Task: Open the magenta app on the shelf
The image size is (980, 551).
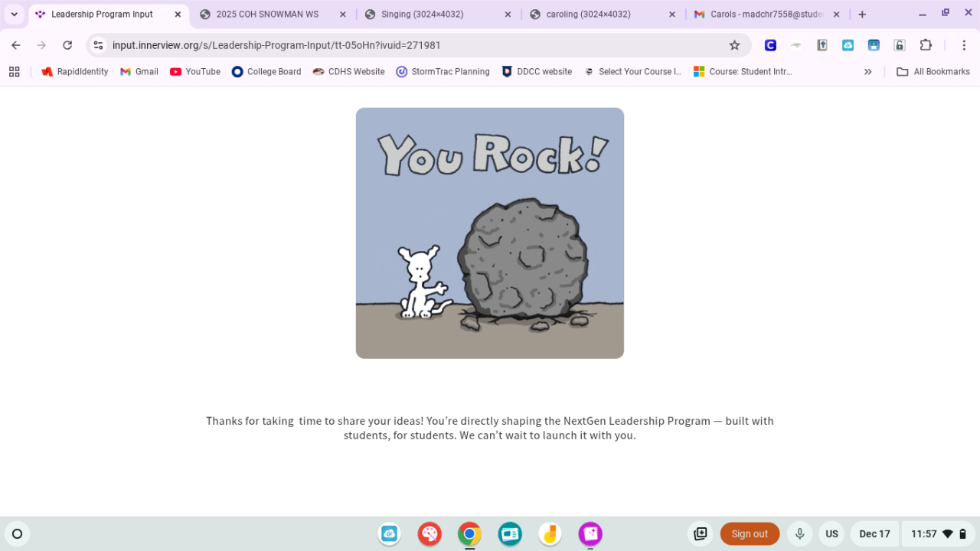Action: click(x=590, y=533)
